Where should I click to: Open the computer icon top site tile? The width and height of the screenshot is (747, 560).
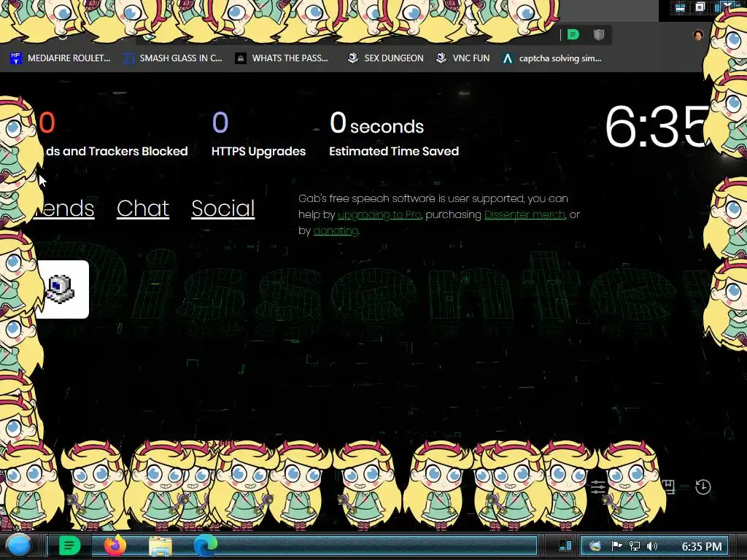(x=61, y=289)
